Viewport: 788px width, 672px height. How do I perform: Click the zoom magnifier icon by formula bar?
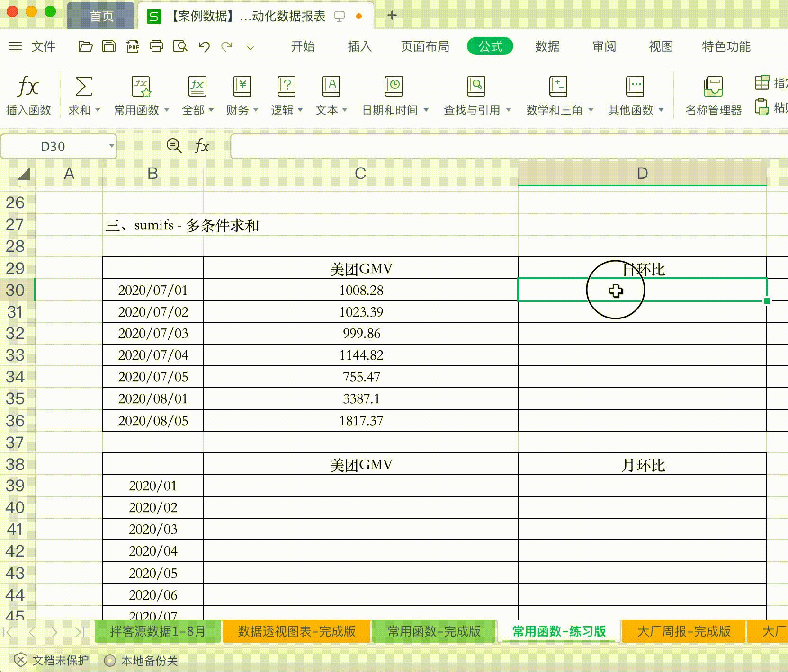click(x=174, y=146)
